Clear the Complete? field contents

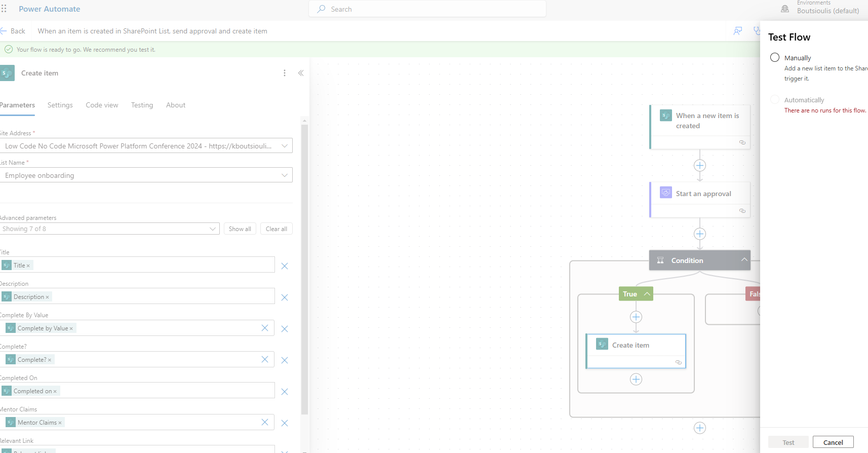click(x=265, y=359)
